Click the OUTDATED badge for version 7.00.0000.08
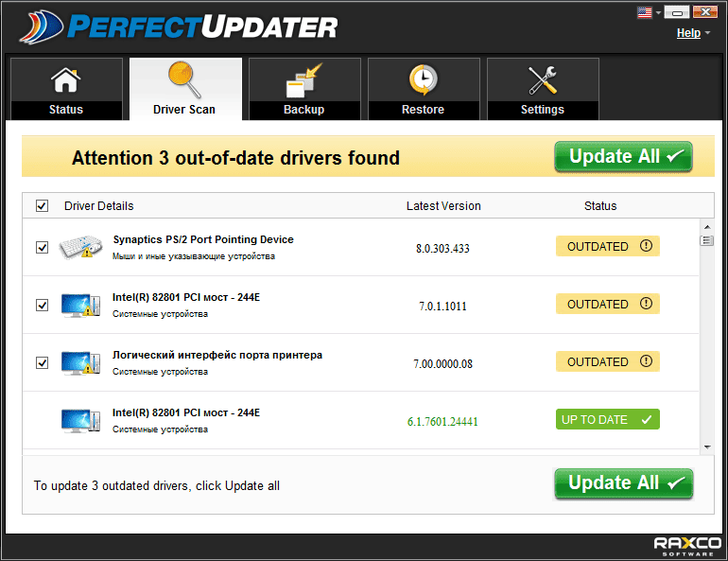 (608, 361)
